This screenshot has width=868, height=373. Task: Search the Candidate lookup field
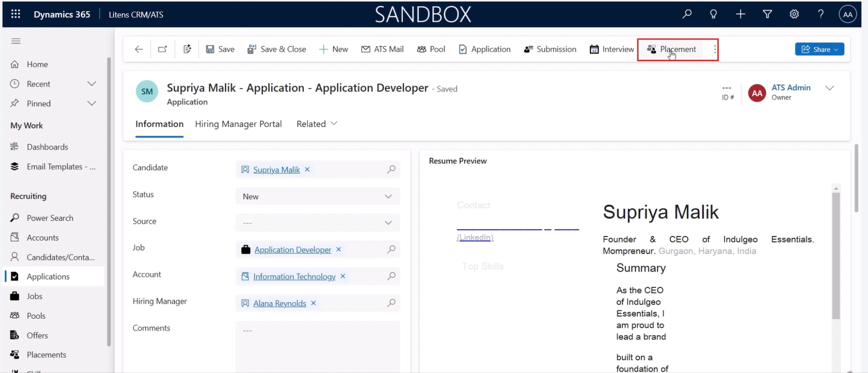pos(391,170)
